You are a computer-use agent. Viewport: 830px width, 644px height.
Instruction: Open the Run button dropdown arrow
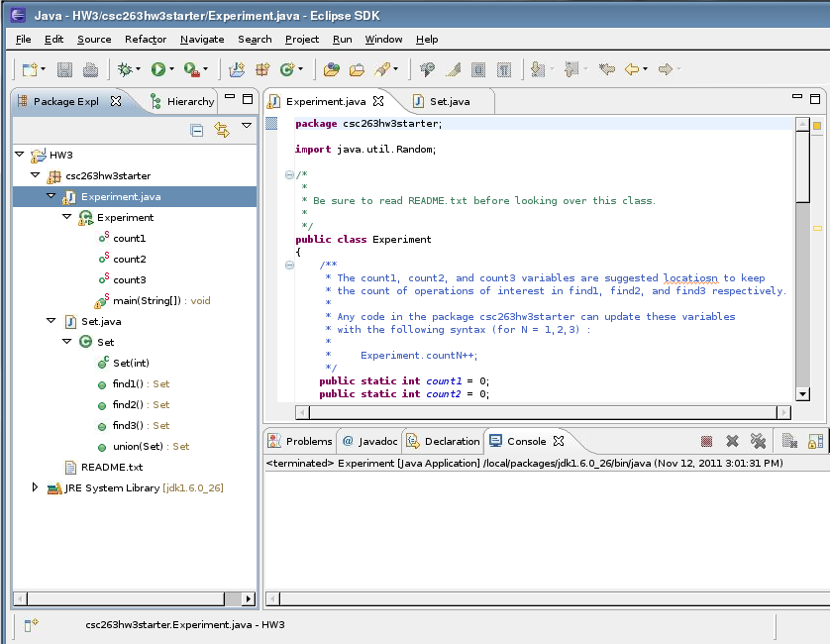tap(171, 69)
